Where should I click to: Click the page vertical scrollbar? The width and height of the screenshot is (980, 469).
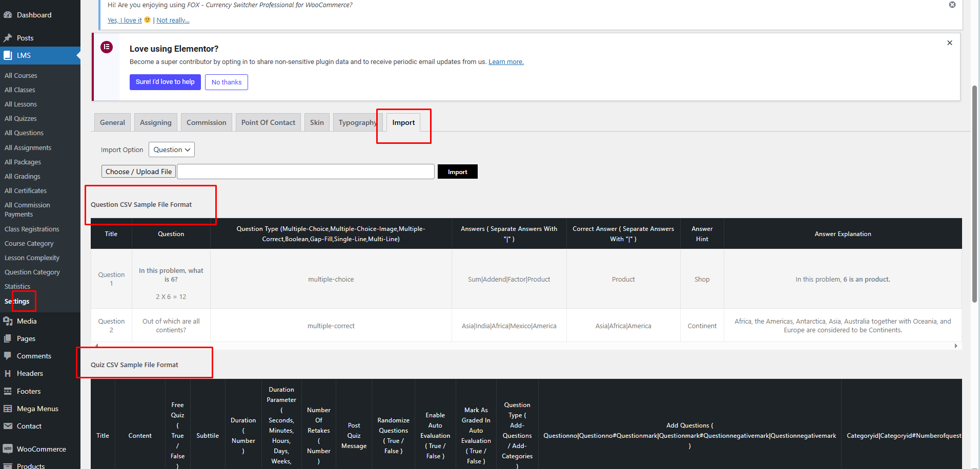point(975,195)
